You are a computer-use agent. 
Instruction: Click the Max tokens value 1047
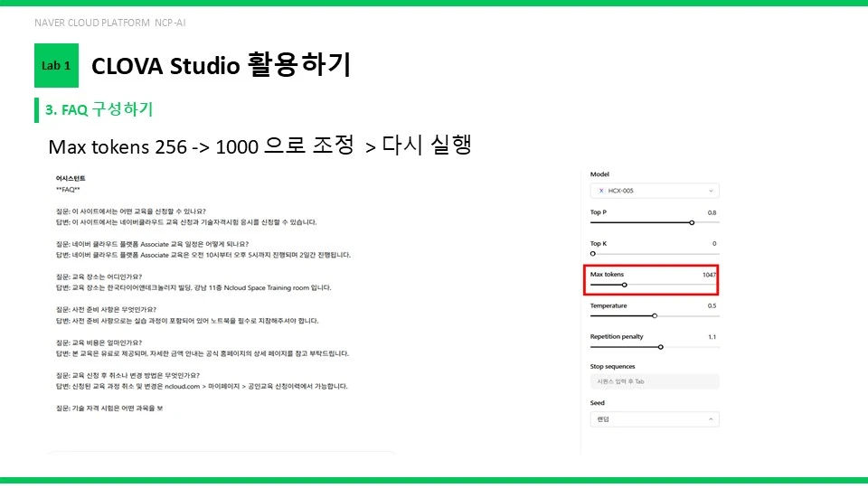[709, 275]
